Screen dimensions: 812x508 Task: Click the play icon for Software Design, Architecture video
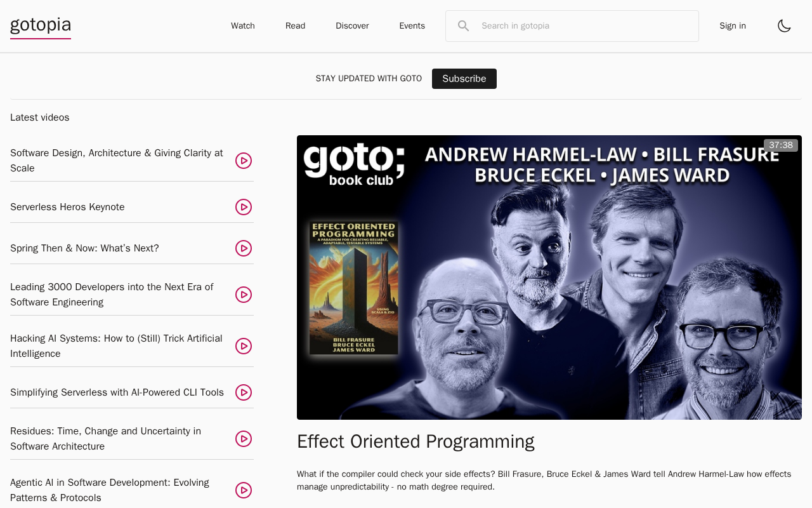click(x=244, y=161)
